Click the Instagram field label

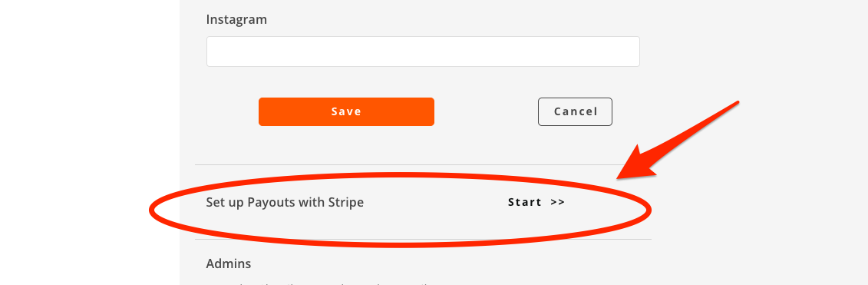pos(236,19)
